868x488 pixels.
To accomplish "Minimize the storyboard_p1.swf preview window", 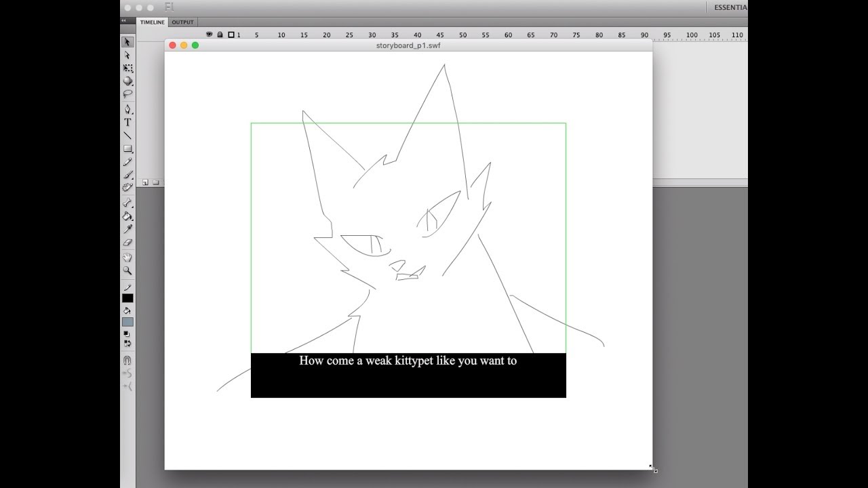I will (x=184, y=45).
